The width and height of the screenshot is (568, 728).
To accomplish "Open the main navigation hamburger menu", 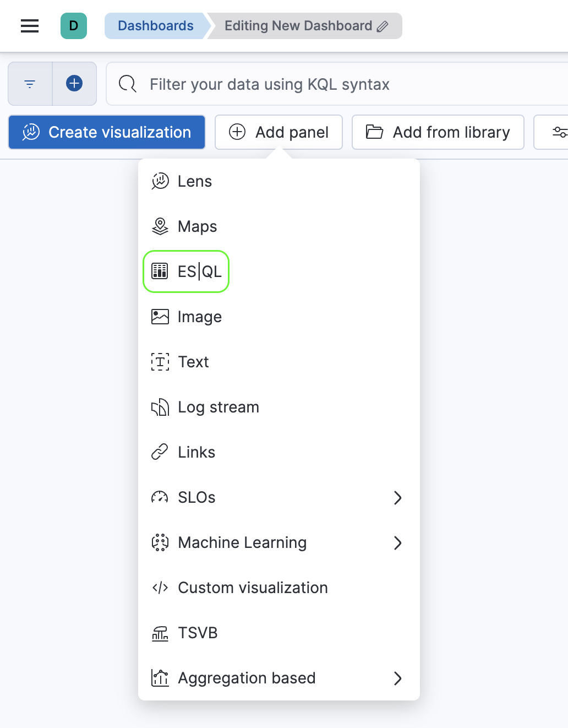I will click(29, 25).
